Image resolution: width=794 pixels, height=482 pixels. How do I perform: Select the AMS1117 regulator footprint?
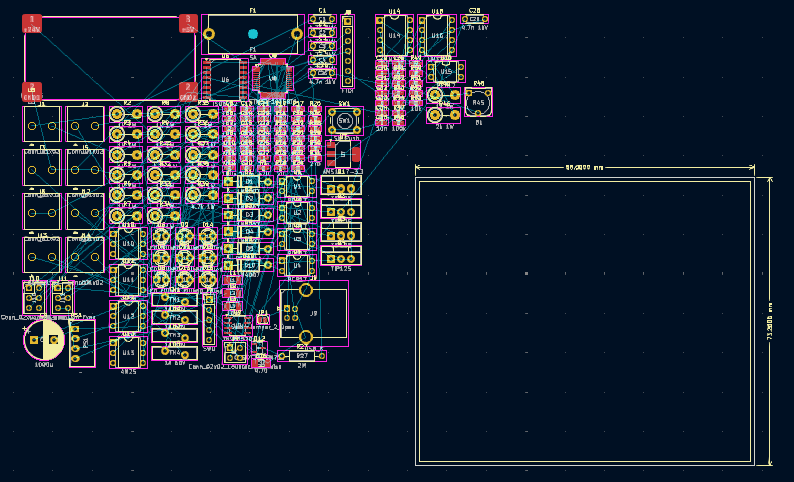click(x=343, y=154)
